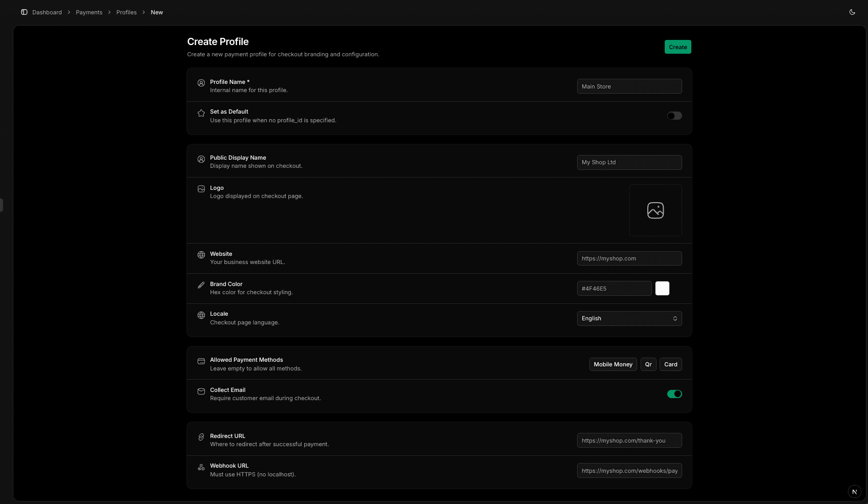The image size is (868, 504).
Task: Switch theme using the moon icon
Action: pyautogui.click(x=852, y=12)
